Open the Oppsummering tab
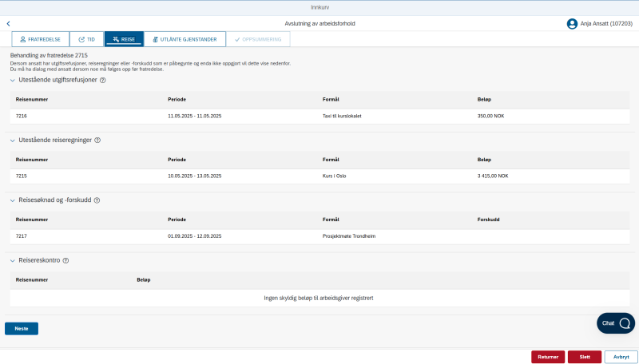The height and width of the screenshot is (364, 639). (258, 39)
